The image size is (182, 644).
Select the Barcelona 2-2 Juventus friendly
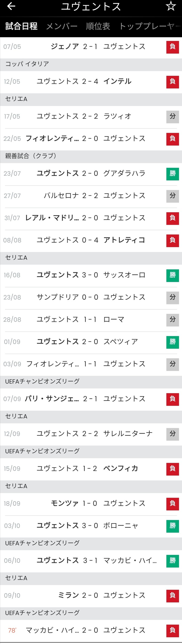click(91, 195)
